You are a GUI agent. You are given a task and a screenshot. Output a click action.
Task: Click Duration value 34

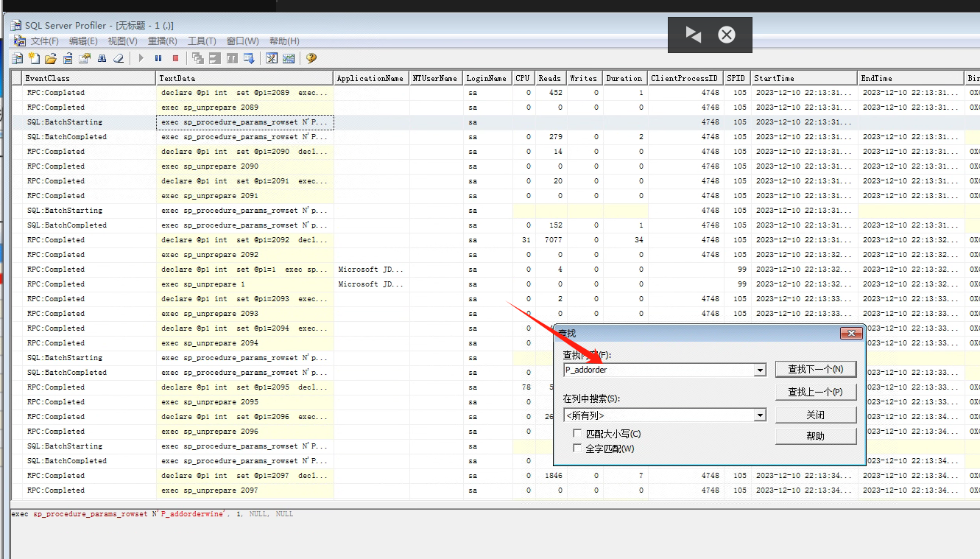coord(638,240)
